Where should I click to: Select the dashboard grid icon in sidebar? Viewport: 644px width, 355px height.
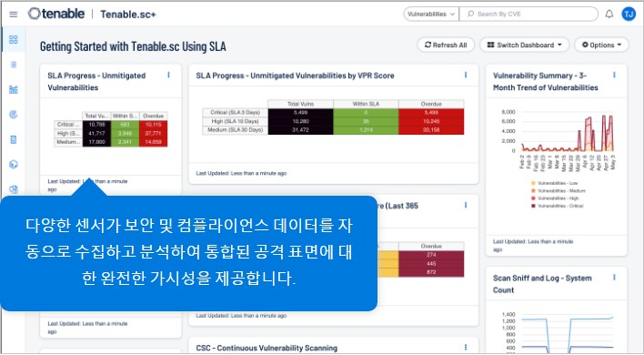(14, 39)
